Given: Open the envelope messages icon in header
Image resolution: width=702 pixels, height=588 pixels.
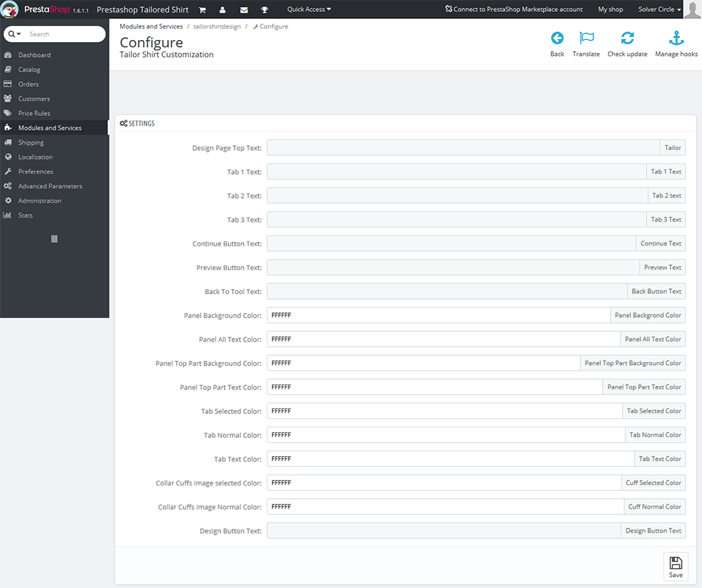Looking at the screenshot, I should 244,10.
